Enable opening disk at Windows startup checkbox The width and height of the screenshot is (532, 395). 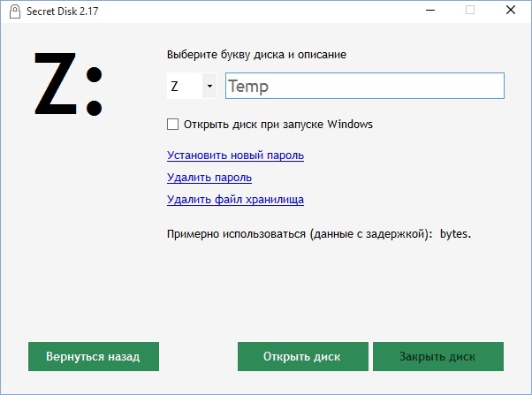pyautogui.click(x=172, y=125)
